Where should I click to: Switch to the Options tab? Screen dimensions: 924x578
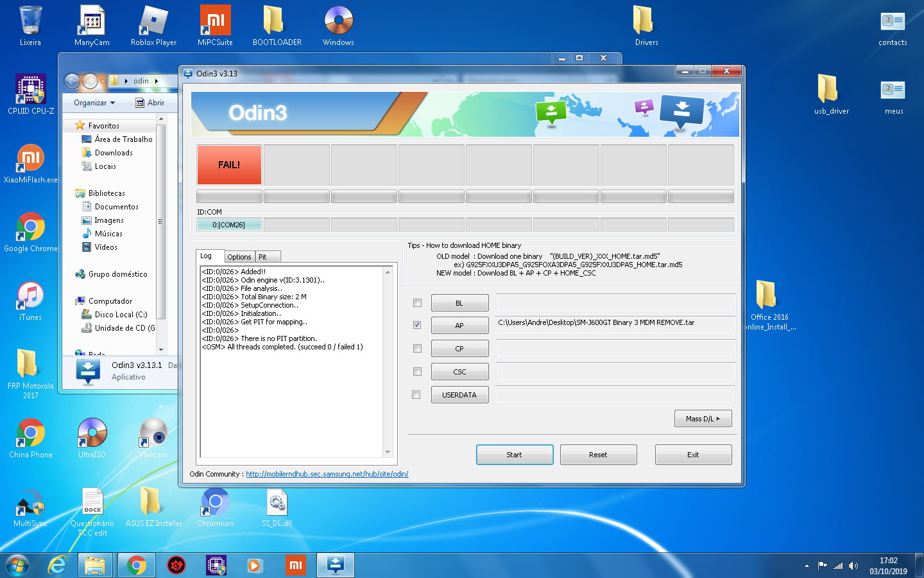click(x=239, y=257)
